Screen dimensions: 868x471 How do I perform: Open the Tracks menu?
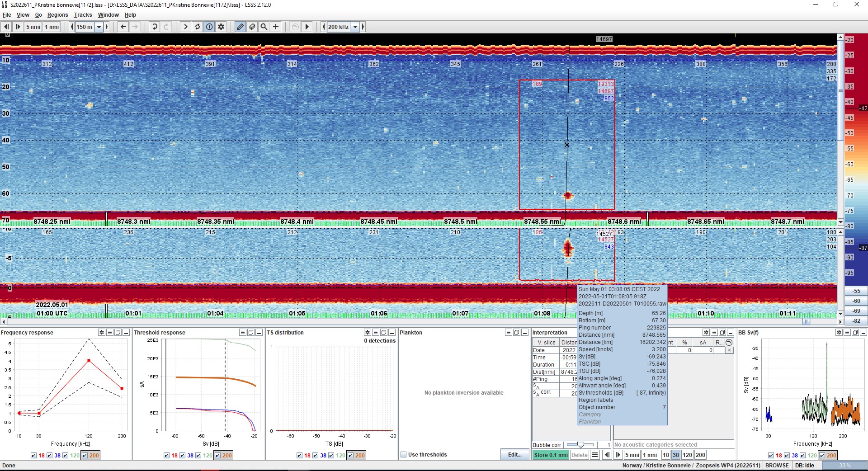pos(83,14)
